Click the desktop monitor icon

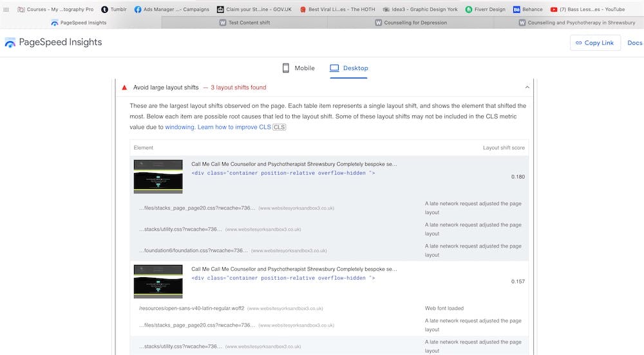click(334, 68)
